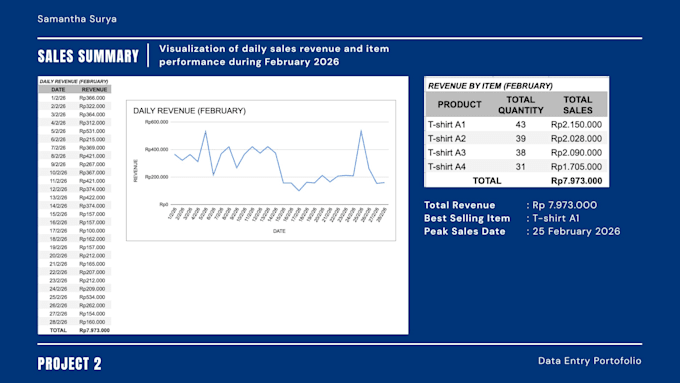Click the peak revenue value 'Rp534.000'

click(92, 297)
